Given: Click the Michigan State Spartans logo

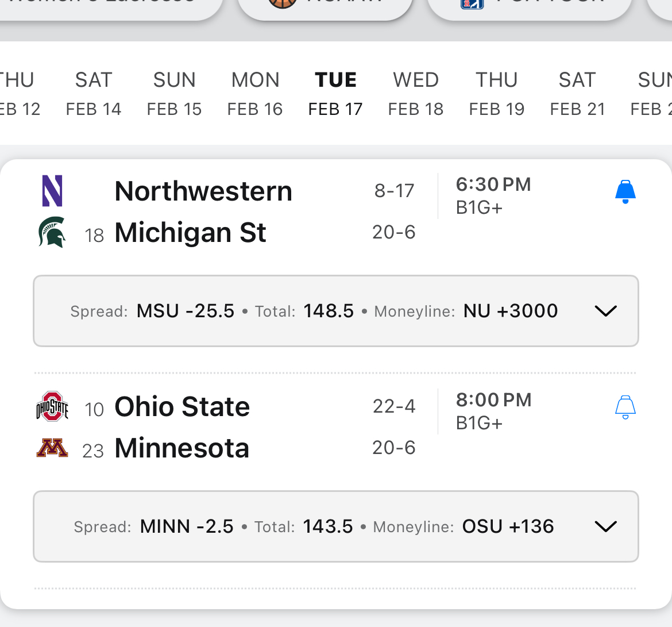Looking at the screenshot, I should coord(52,233).
